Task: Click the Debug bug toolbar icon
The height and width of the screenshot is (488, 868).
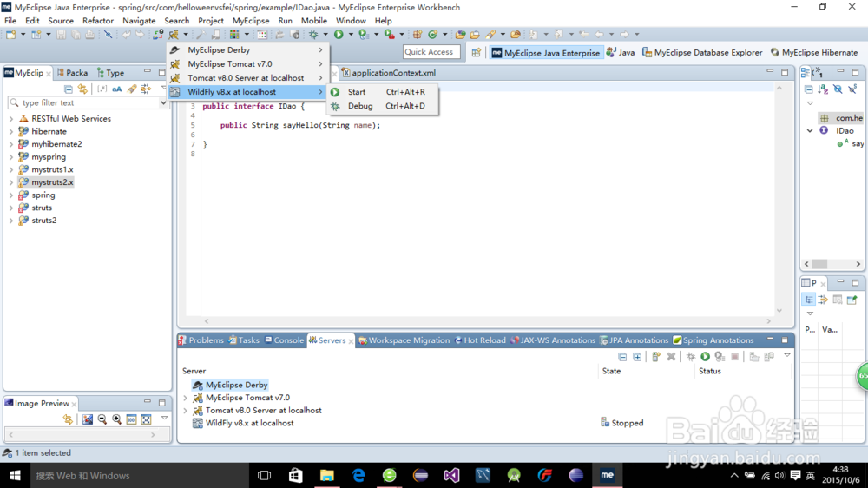Action: (314, 35)
